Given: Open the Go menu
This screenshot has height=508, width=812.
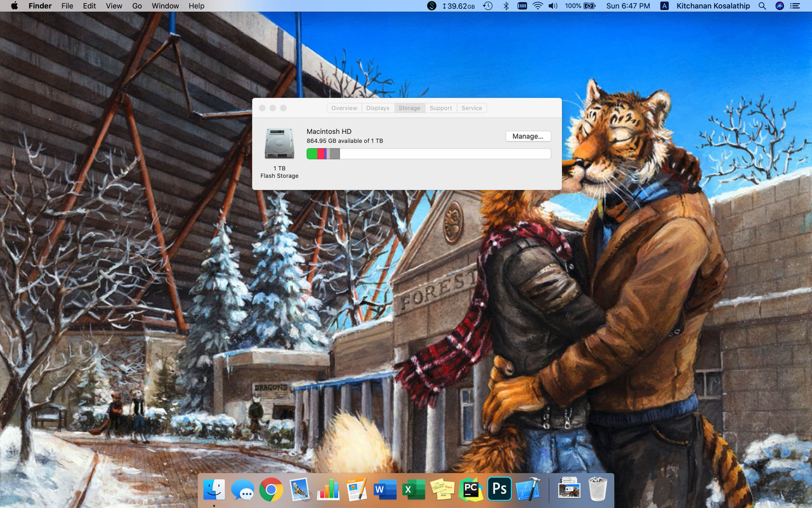Looking at the screenshot, I should click(x=137, y=6).
